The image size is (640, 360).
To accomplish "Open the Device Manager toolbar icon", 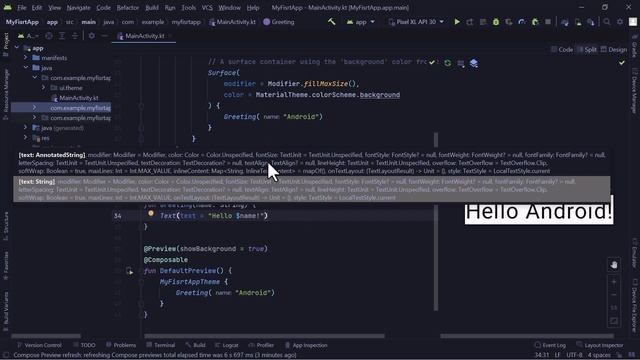I will point(578,22).
